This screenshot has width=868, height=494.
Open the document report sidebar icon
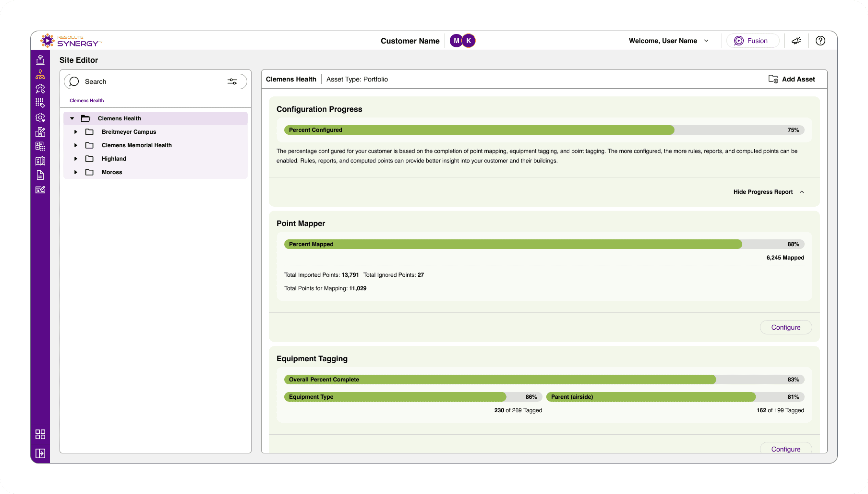pyautogui.click(x=40, y=175)
